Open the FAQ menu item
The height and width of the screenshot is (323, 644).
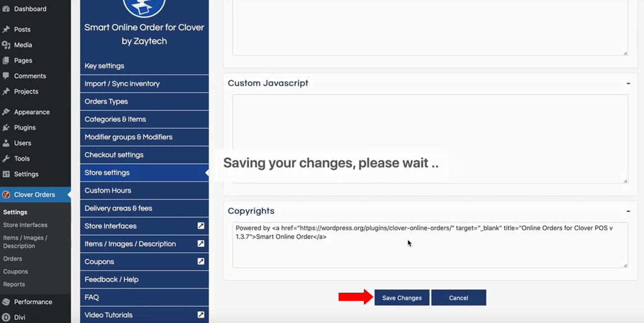[144, 297]
